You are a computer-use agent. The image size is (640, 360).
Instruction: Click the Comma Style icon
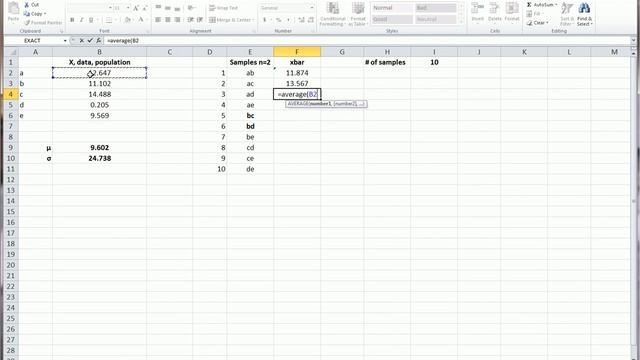point(288,20)
